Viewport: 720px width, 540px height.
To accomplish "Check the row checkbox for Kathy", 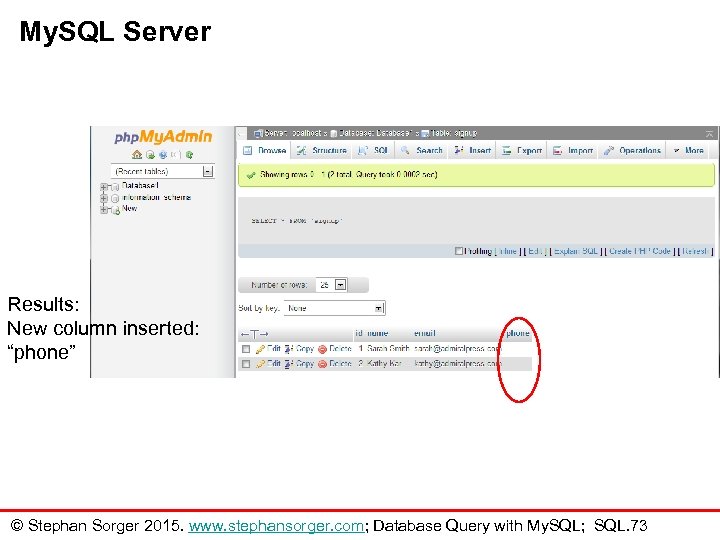I will click(x=246, y=364).
